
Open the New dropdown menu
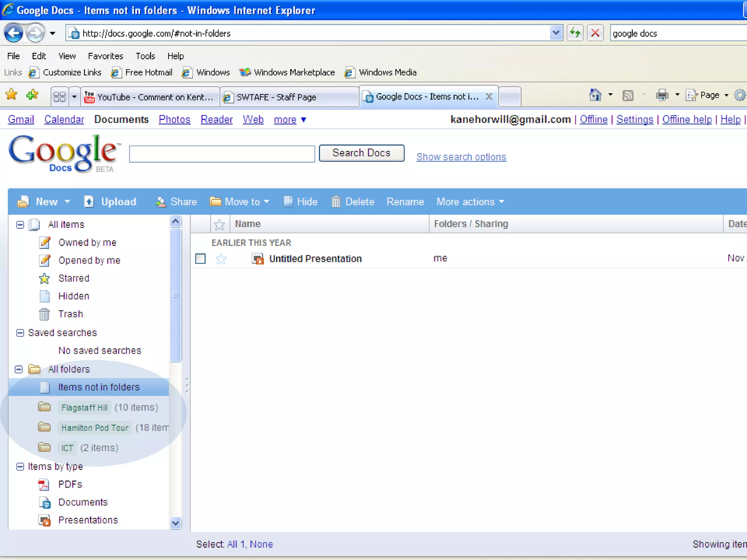coord(44,202)
